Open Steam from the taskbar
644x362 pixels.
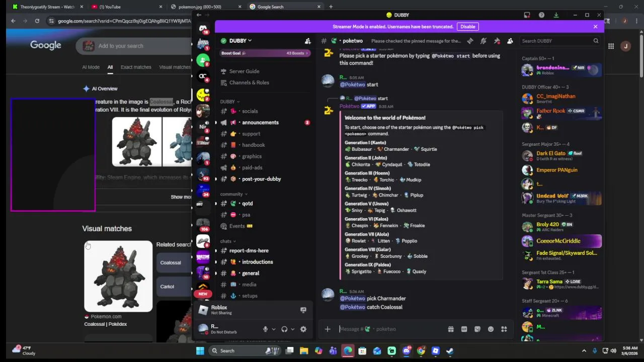click(450, 351)
